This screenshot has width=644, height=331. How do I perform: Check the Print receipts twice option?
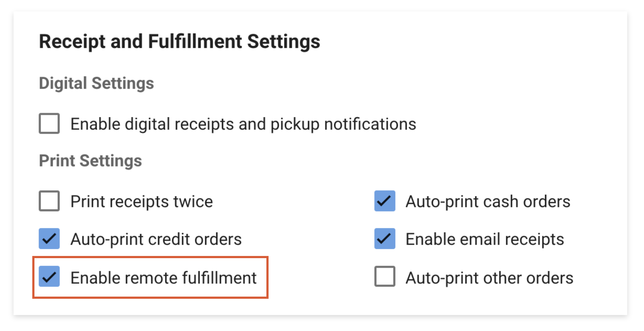tap(49, 201)
